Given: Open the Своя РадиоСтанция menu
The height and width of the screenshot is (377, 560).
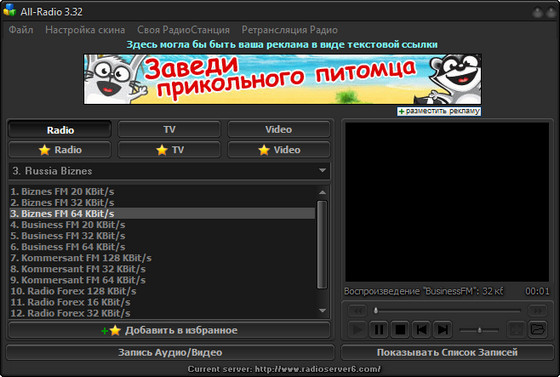Looking at the screenshot, I should tap(183, 30).
